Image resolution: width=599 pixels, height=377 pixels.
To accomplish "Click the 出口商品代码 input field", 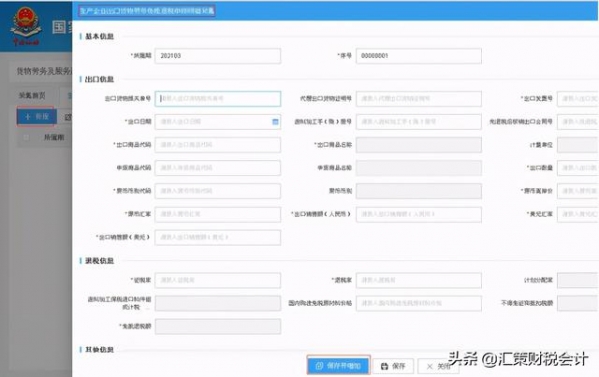I will point(218,145).
